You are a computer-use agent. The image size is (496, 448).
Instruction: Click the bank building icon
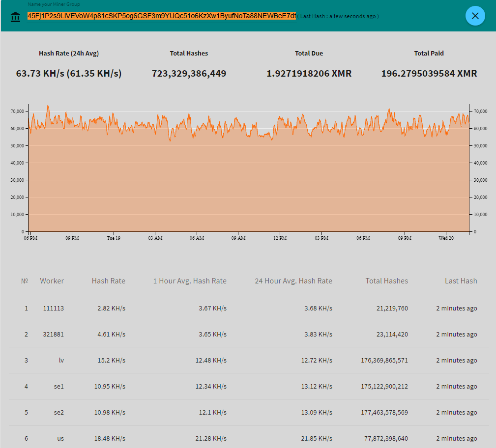tap(16, 17)
